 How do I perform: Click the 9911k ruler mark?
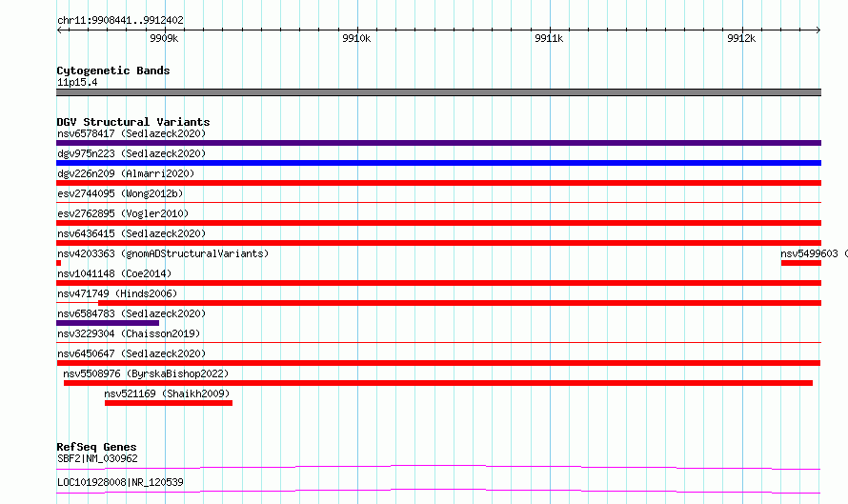click(549, 38)
